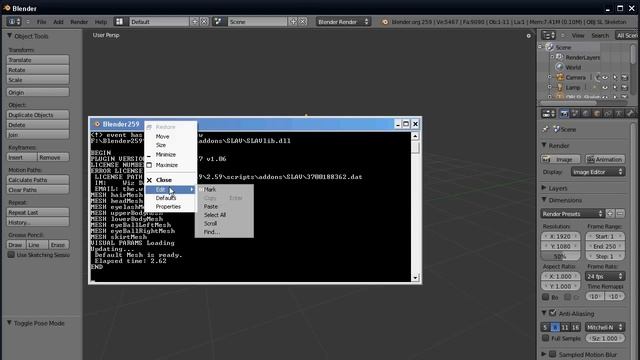Open the Outliner editor type selector
Screen dimensions: 640x360
coord(548,36)
